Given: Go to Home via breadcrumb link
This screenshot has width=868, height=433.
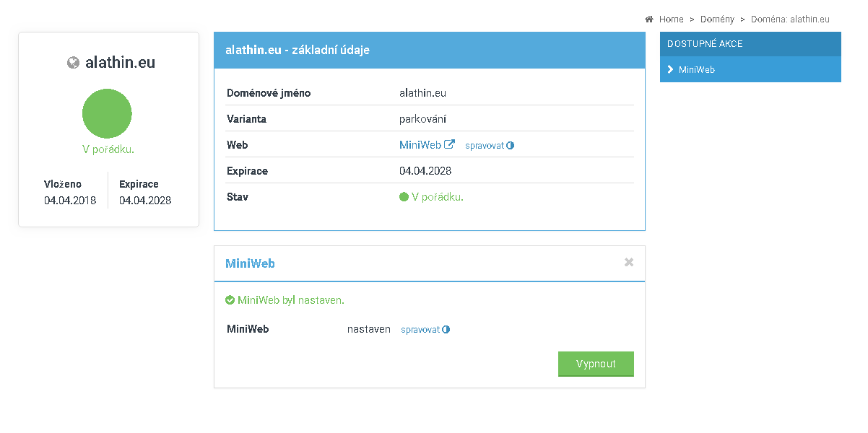Looking at the screenshot, I should coord(671,19).
